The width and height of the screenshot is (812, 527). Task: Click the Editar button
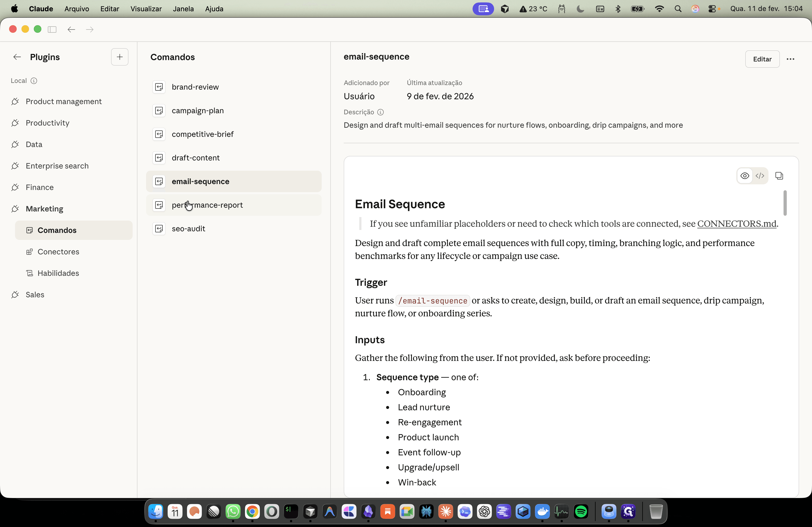click(x=762, y=59)
